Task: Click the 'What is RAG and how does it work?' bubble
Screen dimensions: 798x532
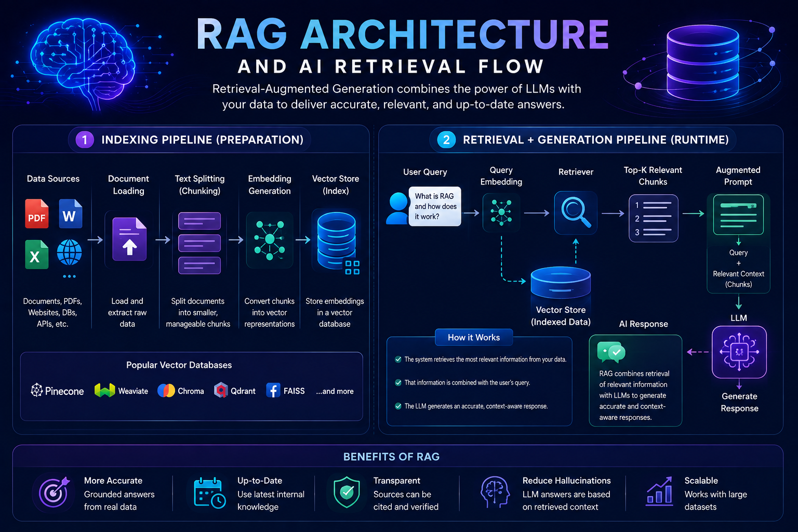Action: tap(435, 206)
